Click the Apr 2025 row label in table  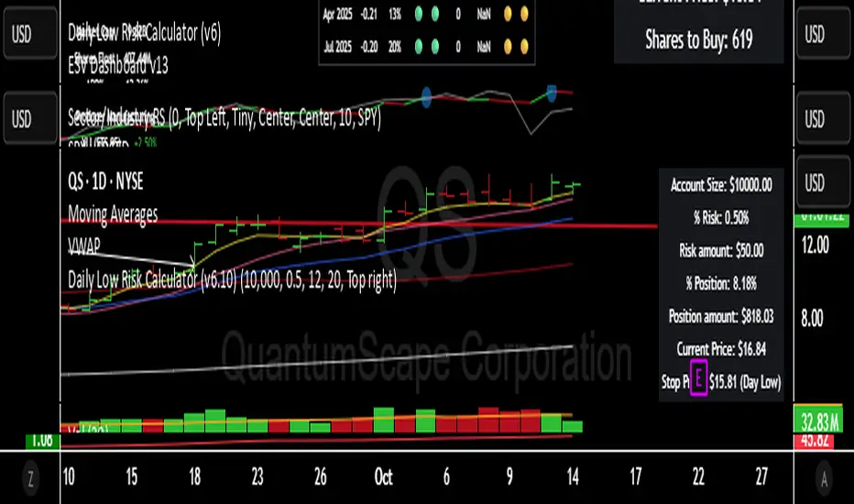337,15
